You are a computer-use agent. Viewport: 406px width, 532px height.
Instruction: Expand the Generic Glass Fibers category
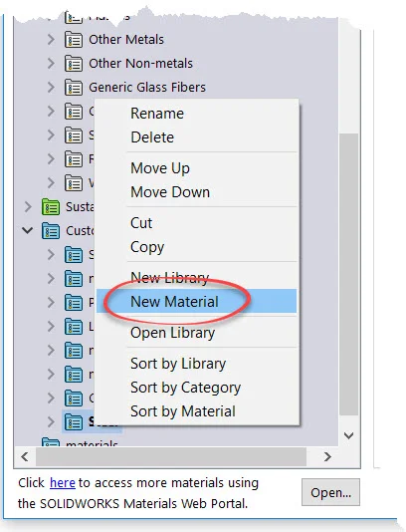pos(51,88)
